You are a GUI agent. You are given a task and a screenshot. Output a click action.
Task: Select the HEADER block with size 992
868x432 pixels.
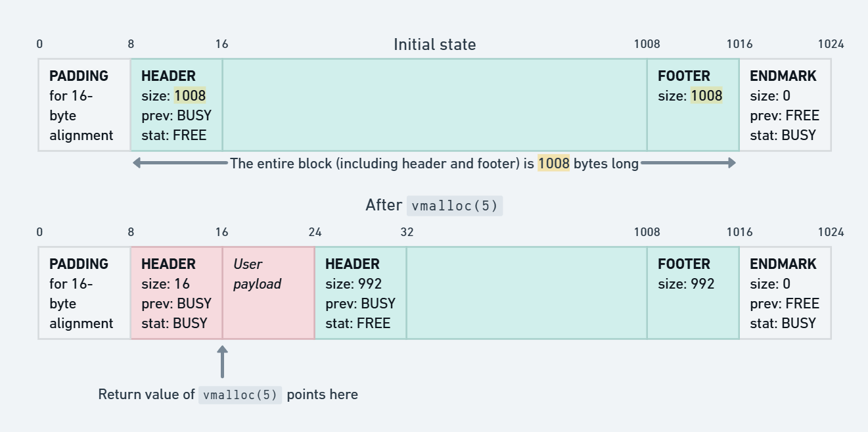coord(360,293)
